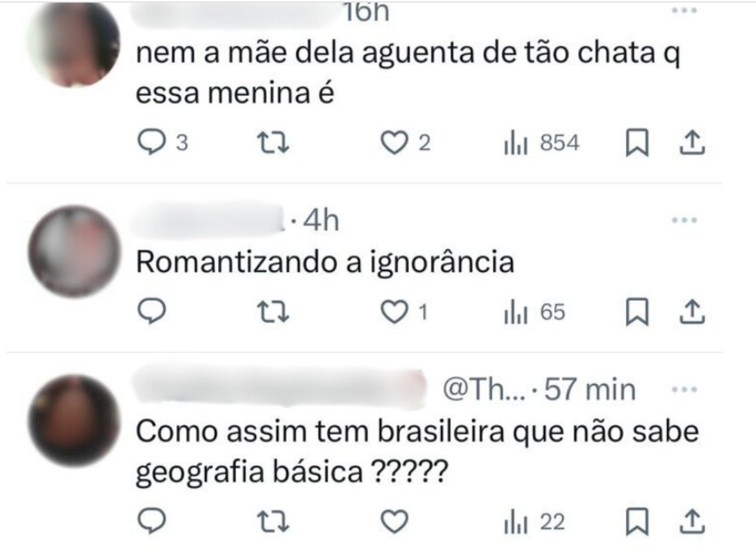Like the tweet with 2 likes
Image resolution: width=756 pixels, height=555 pixels.
pos(392,143)
